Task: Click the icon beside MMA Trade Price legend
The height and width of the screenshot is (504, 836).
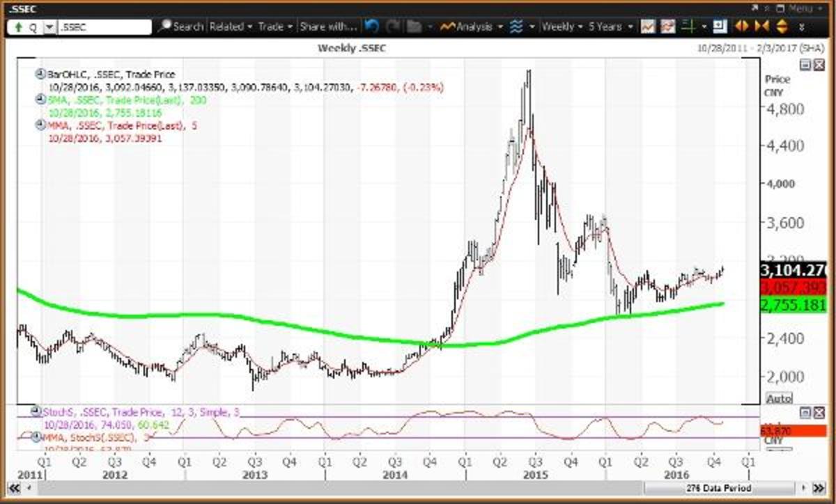Action: click(x=40, y=125)
